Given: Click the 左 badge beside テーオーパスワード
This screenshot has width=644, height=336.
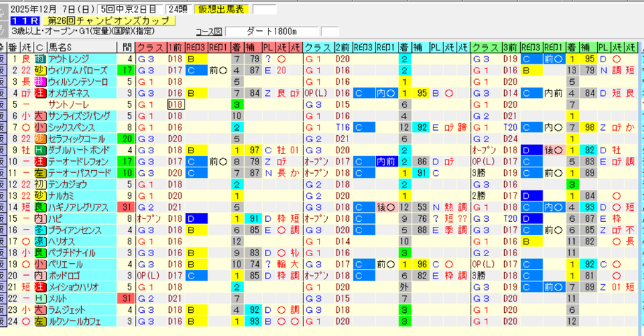Looking at the screenshot, I should [x=40, y=173].
